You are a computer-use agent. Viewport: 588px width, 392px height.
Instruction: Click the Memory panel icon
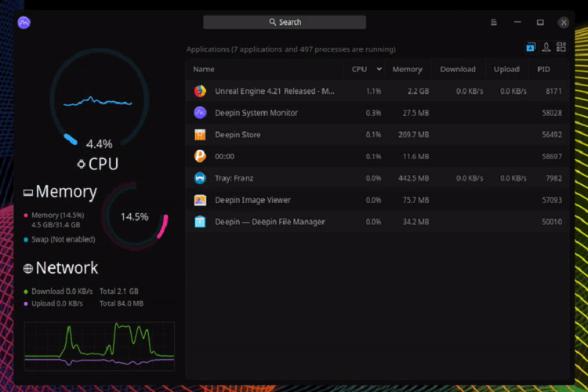[27, 193]
